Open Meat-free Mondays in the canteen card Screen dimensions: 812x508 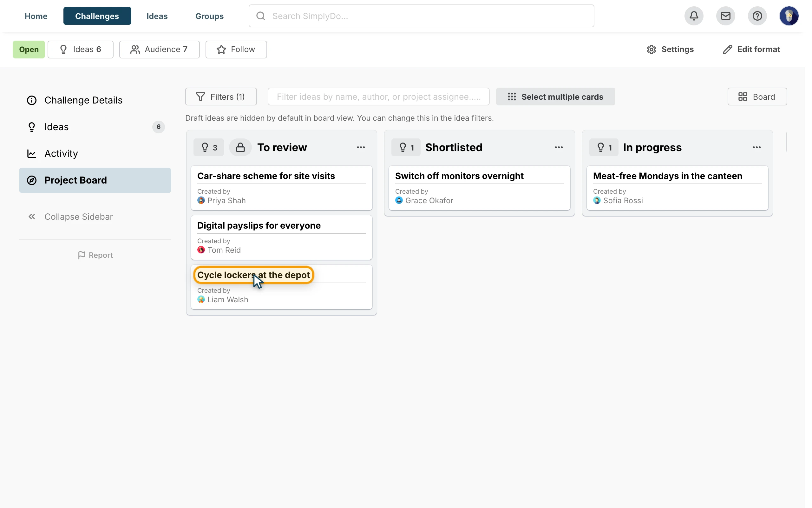(677, 188)
